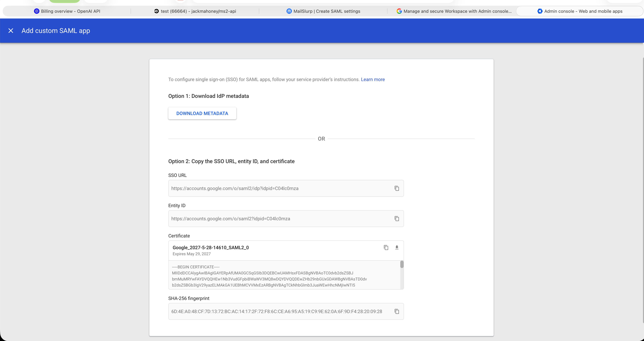The height and width of the screenshot is (341, 644).
Task: Open MailSlurp Create SAML settings tab
Action: pyautogui.click(x=327, y=11)
